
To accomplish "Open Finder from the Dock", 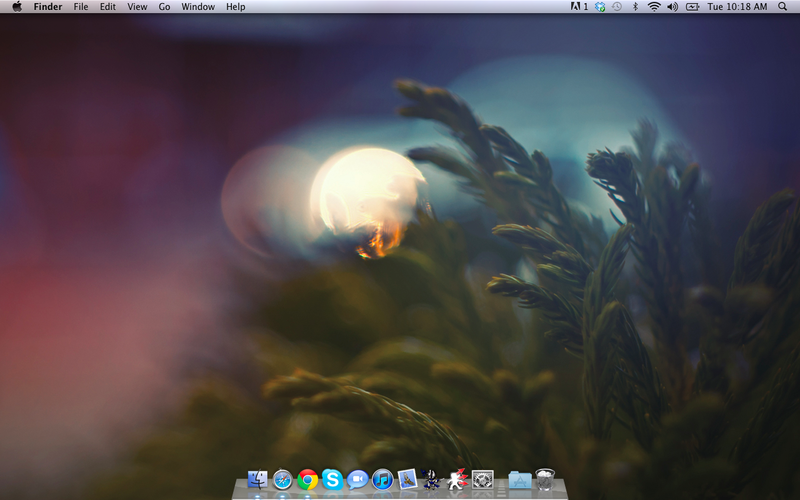I will point(257,480).
